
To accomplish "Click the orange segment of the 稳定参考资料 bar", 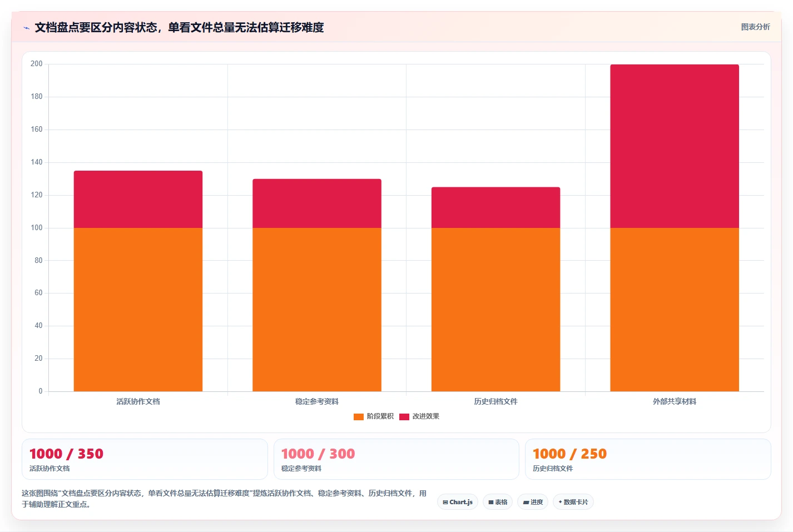I will pos(317,310).
